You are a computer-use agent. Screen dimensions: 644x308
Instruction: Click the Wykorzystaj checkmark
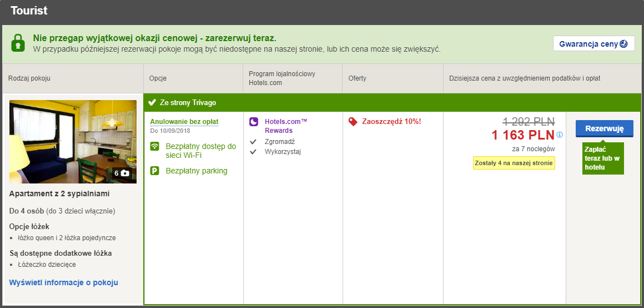(x=253, y=152)
